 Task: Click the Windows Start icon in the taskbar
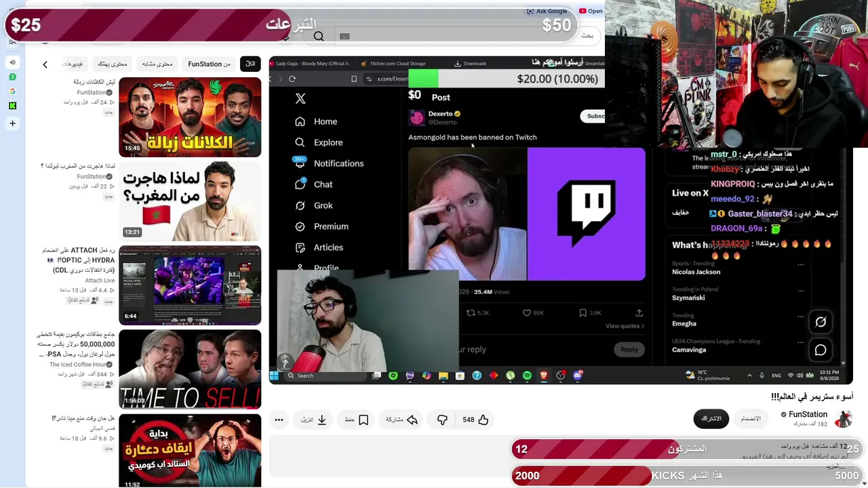tap(275, 375)
